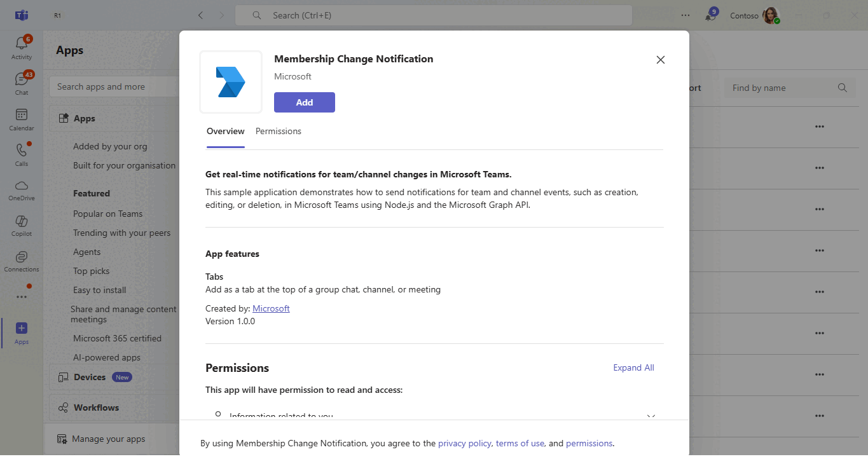Open the Contoso profile avatar

coord(771,15)
